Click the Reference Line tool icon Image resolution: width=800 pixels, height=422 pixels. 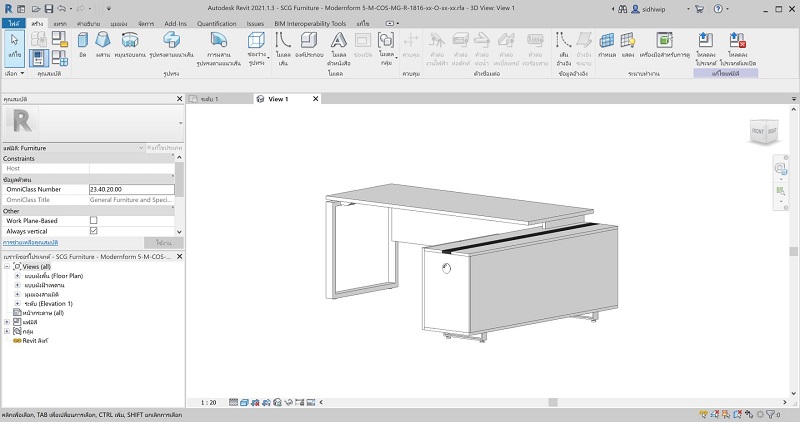[x=565, y=42]
